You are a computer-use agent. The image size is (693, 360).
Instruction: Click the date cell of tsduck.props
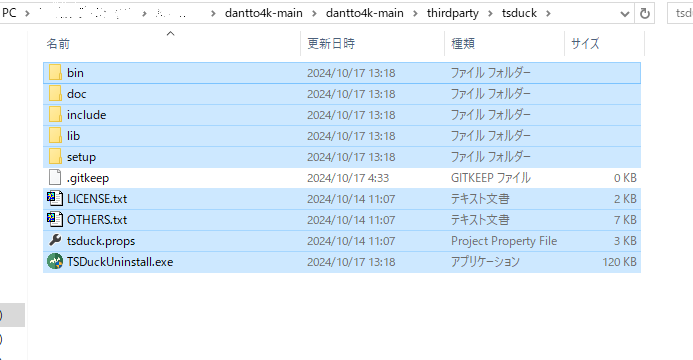[x=351, y=241]
